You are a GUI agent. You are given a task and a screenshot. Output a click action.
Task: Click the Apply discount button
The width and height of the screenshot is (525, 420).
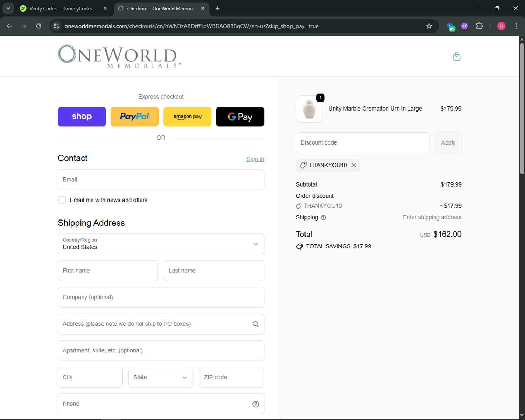point(448,142)
